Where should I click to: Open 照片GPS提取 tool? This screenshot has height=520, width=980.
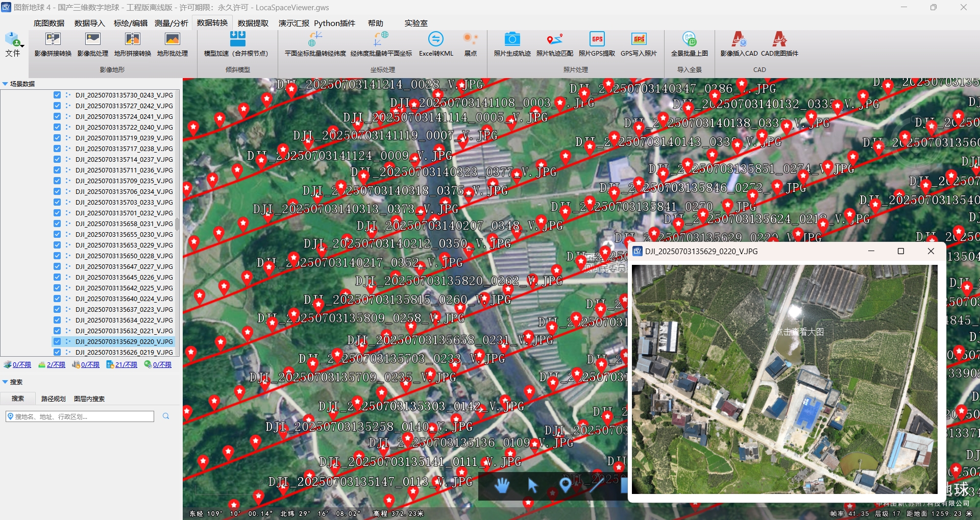click(x=597, y=44)
